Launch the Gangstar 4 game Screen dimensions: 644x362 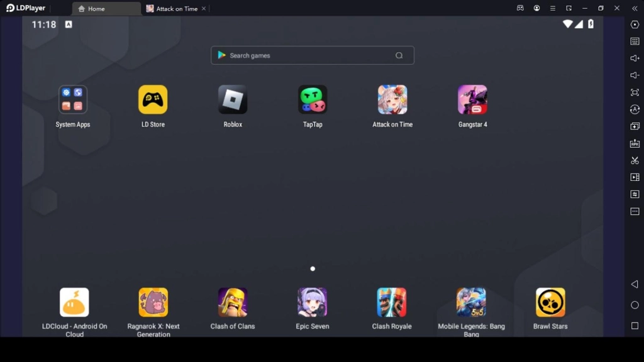tap(472, 99)
